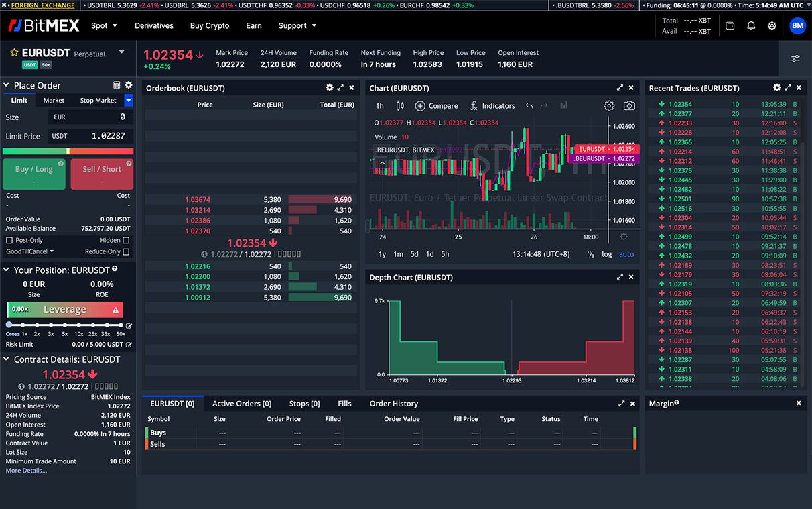Open the Derivatives menu in the navigation bar
Viewport: 812px width, 509px height.
tap(153, 25)
